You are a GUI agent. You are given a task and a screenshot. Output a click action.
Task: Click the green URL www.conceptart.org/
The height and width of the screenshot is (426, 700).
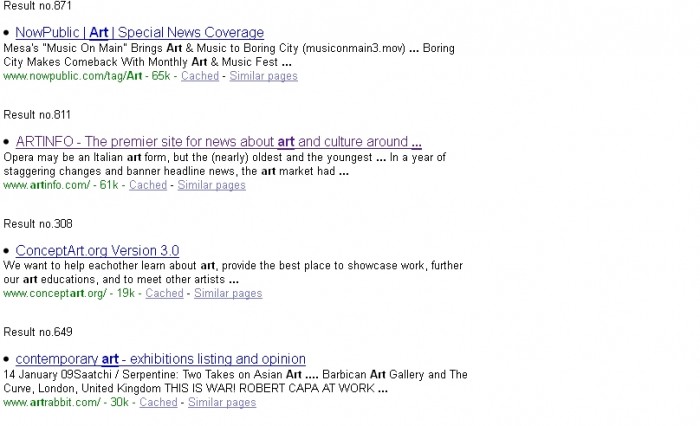(55, 293)
